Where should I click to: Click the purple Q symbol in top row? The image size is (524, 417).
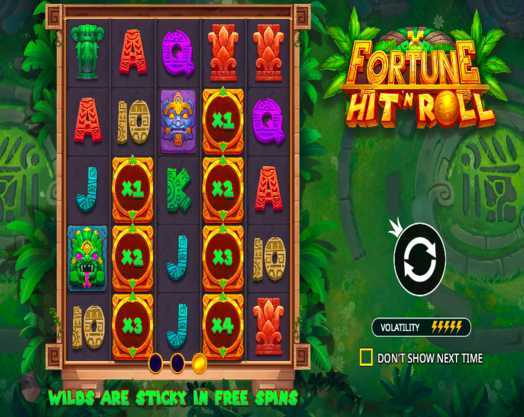click(178, 53)
